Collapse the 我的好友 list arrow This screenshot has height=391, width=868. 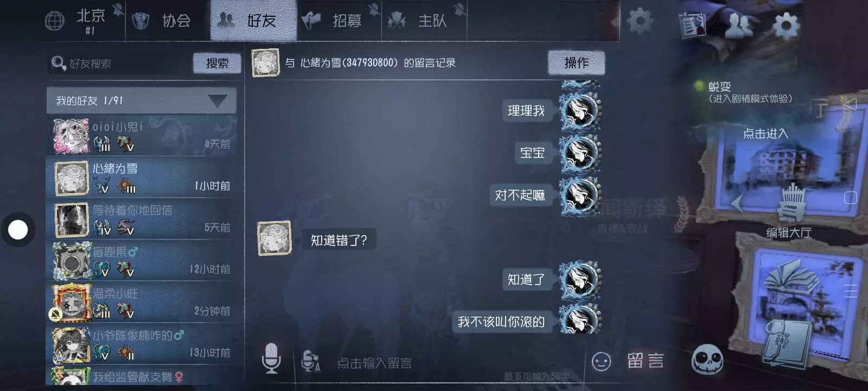218,101
